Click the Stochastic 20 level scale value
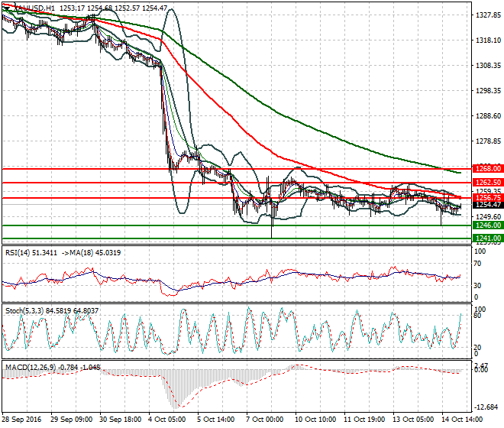This screenshot has width=504, height=428. click(x=477, y=347)
